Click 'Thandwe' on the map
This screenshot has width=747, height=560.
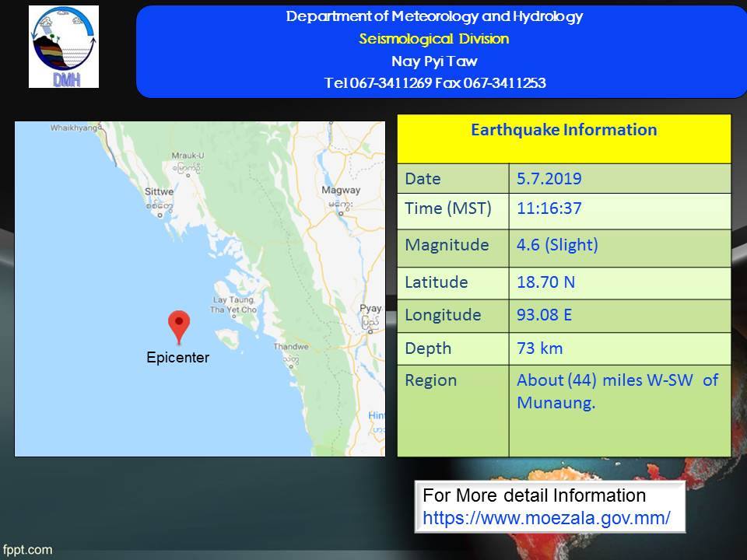point(291,347)
